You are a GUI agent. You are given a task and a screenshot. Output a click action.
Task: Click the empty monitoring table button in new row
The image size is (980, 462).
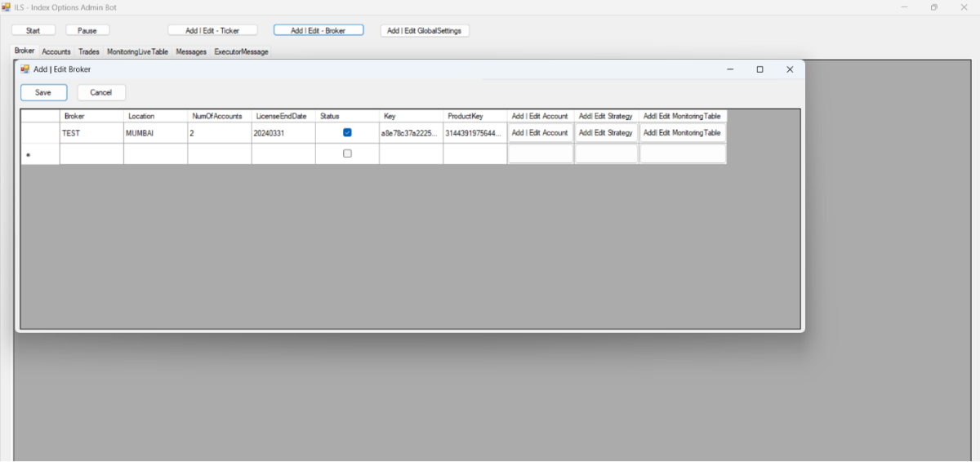[682, 153]
